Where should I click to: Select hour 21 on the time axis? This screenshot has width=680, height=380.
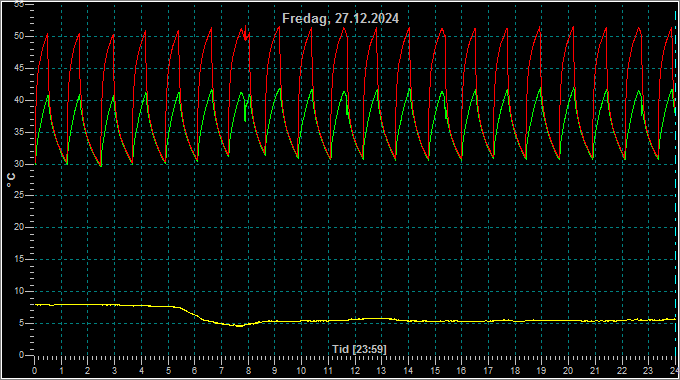(595, 371)
